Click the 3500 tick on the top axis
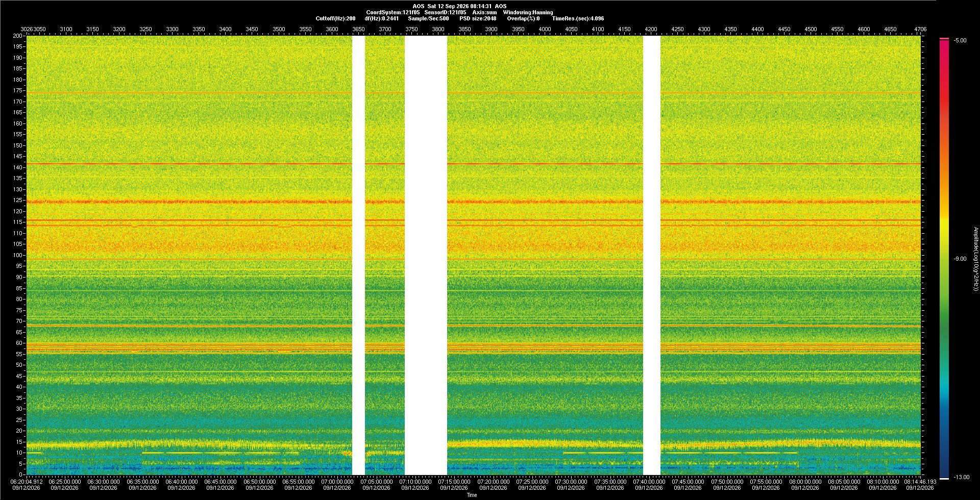 (279, 29)
